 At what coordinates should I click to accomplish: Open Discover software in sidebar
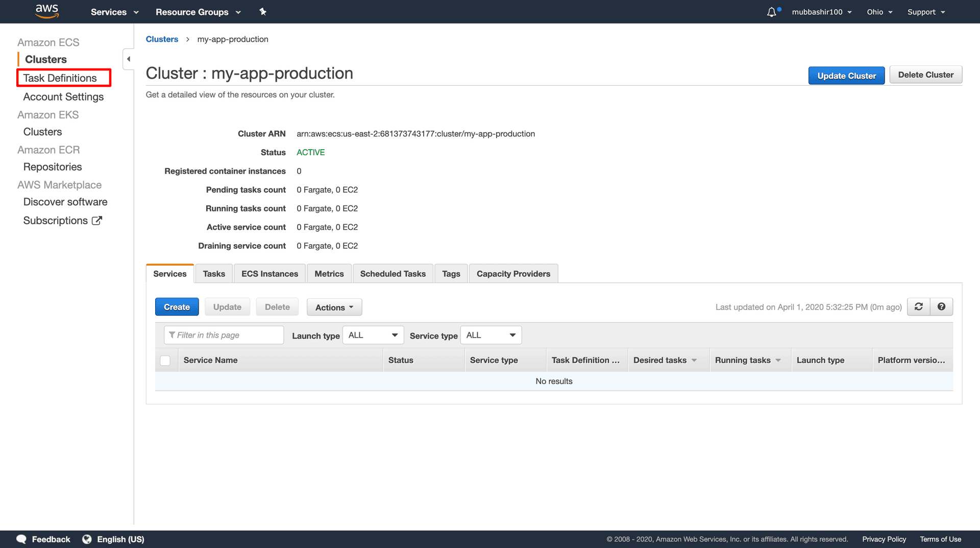(65, 202)
